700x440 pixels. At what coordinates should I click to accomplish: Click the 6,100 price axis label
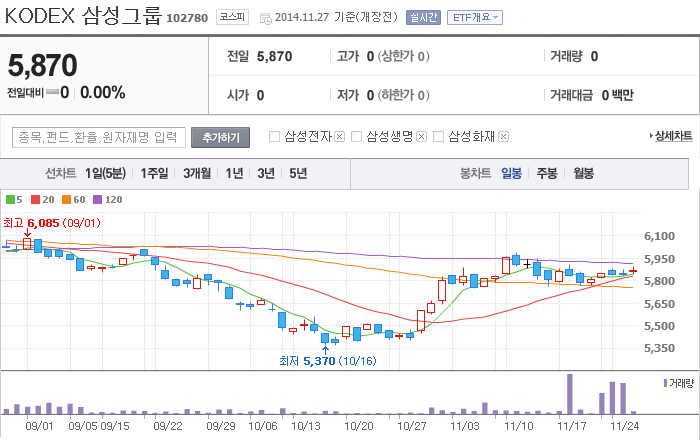tap(659, 236)
